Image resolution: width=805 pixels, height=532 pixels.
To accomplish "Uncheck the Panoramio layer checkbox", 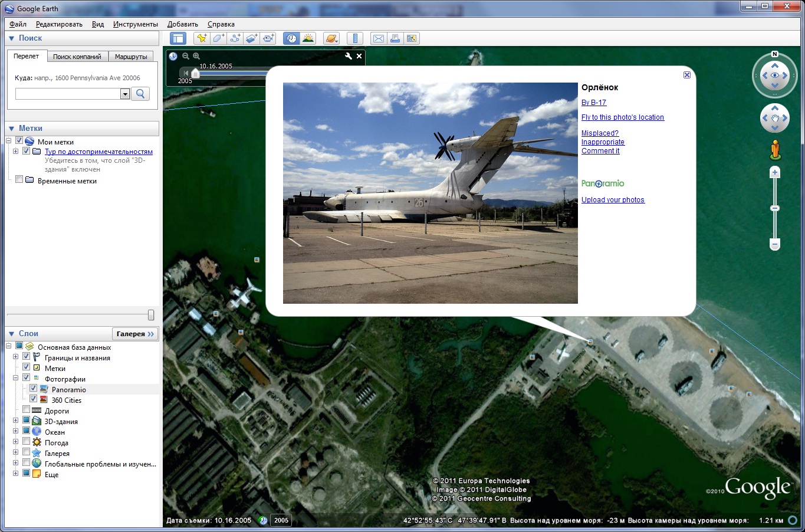I will click(33, 389).
